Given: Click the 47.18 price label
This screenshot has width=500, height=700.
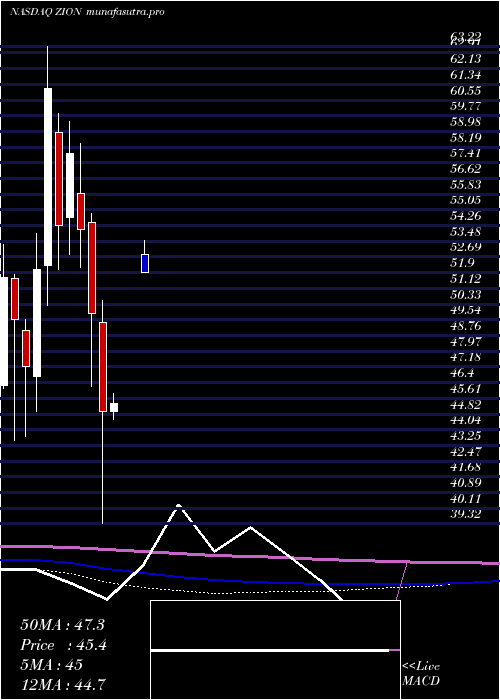Looking at the screenshot, I should coord(466,357).
